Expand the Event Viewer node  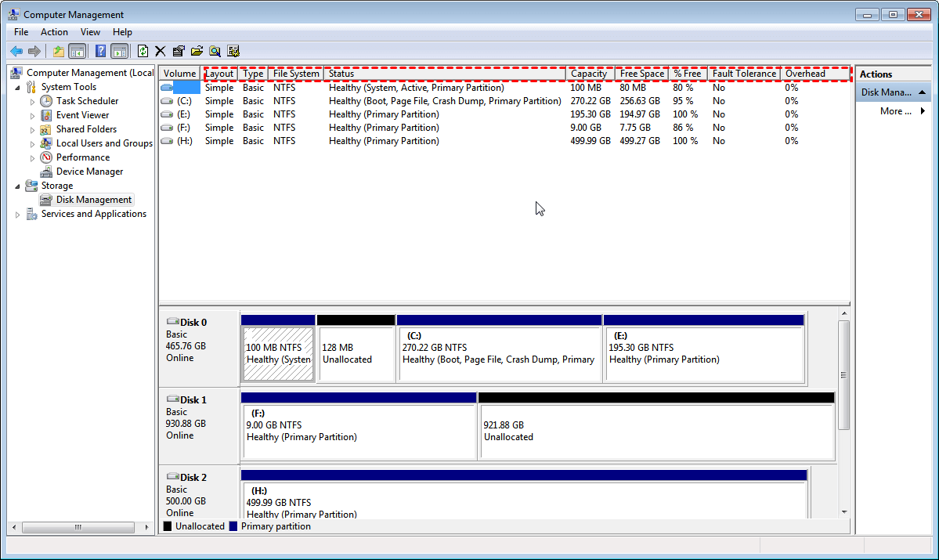pos(32,116)
